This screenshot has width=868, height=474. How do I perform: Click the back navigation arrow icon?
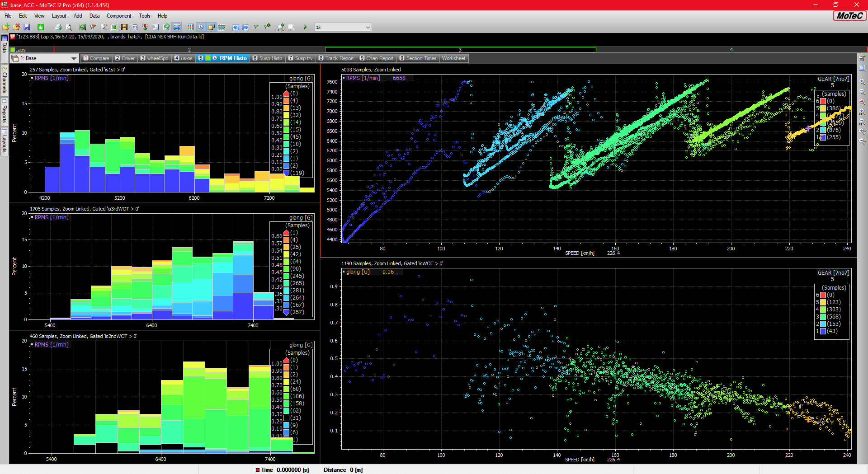235,27
